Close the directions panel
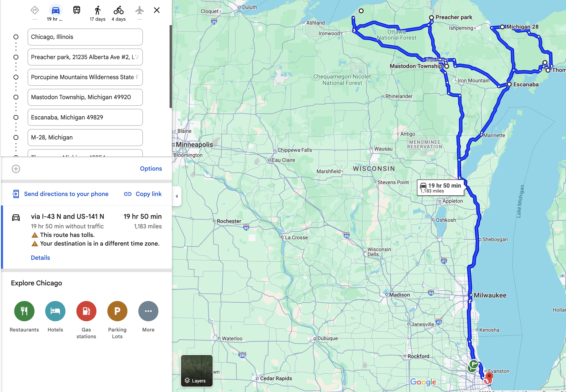The width and height of the screenshot is (566, 392). 157,10
